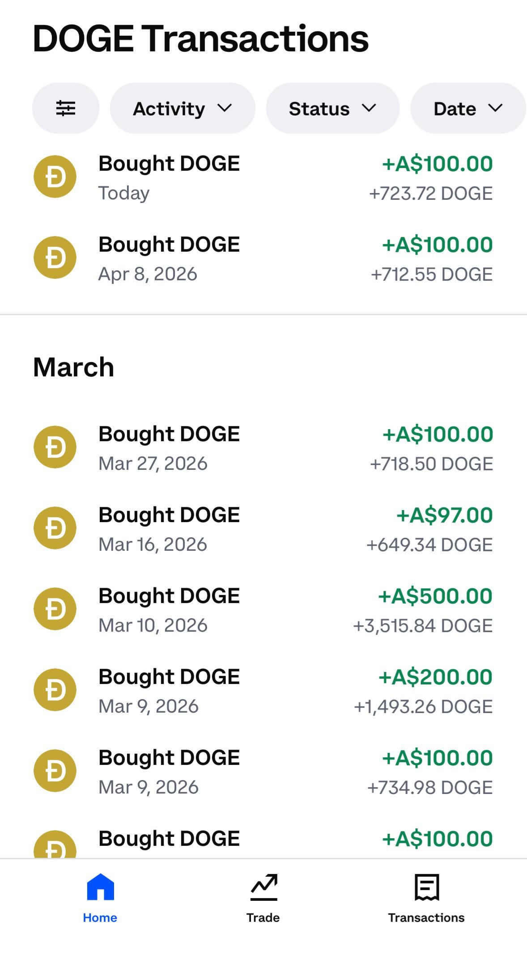Select the Apr 8, 2026 transaction date

pos(148,274)
